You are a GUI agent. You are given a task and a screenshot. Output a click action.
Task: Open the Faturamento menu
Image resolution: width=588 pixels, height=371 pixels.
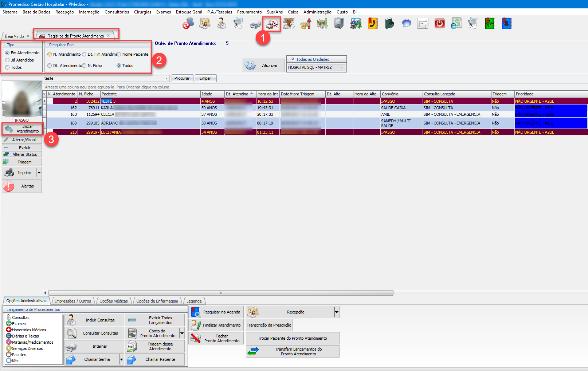(x=249, y=12)
